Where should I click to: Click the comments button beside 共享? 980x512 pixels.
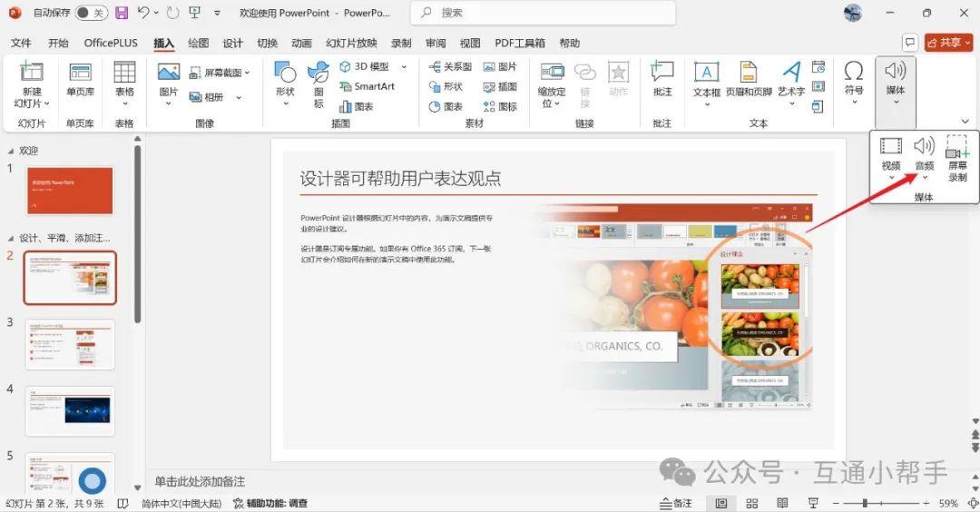point(910,43)
